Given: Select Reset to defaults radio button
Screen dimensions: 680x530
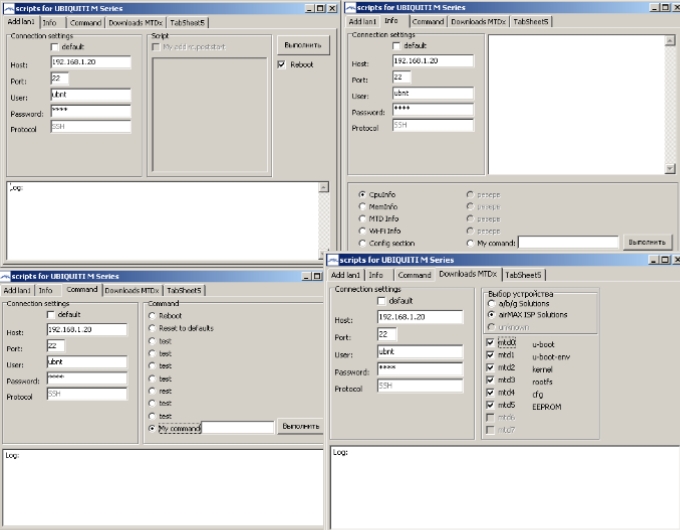Looking at the screenshot, I should [152, 328].
